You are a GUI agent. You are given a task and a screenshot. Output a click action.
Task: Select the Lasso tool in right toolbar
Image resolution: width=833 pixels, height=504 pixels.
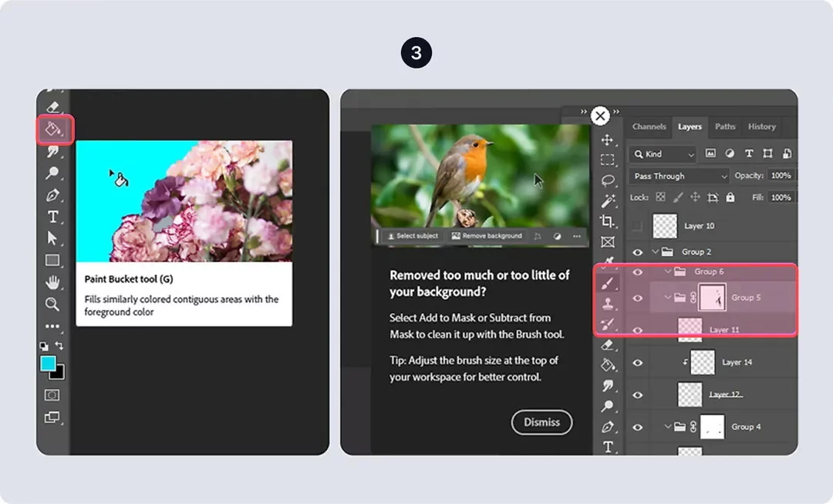pos(608,180)
